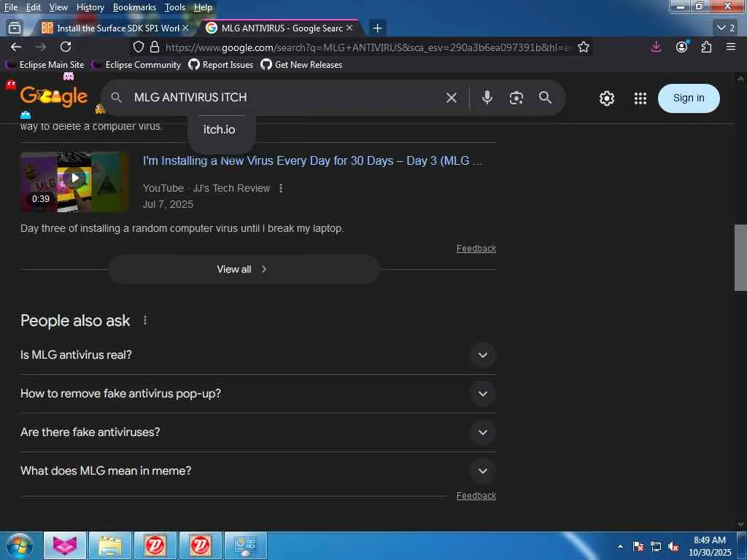Close the MLG ANTIVIRUS Google Search tab
The image size is (747, 560).
click(349, 28)
